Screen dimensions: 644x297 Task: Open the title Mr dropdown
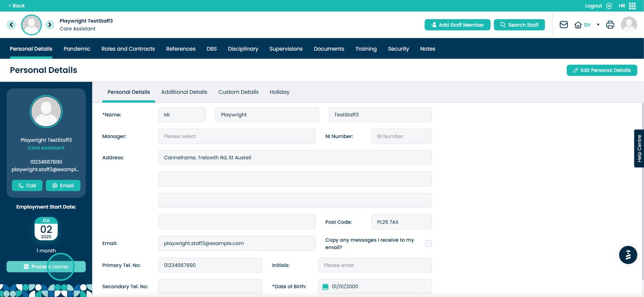pos(182,115)
